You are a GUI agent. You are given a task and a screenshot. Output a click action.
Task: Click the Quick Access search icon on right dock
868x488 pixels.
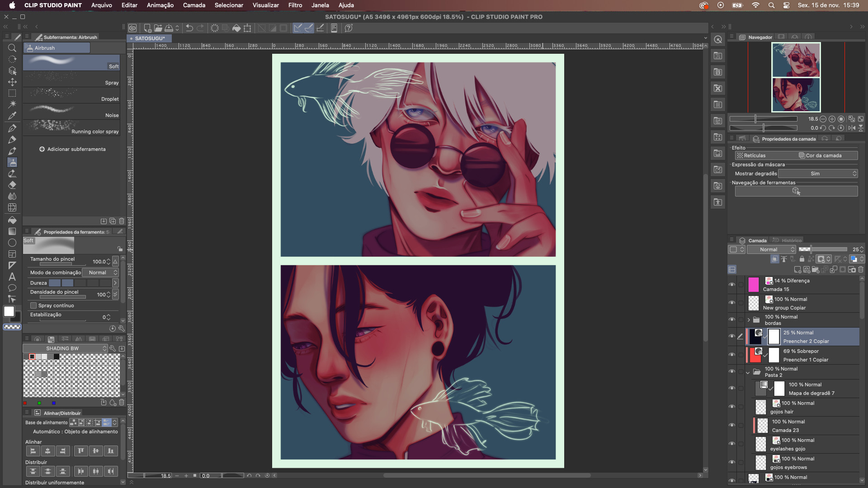(x=718, y=40)
